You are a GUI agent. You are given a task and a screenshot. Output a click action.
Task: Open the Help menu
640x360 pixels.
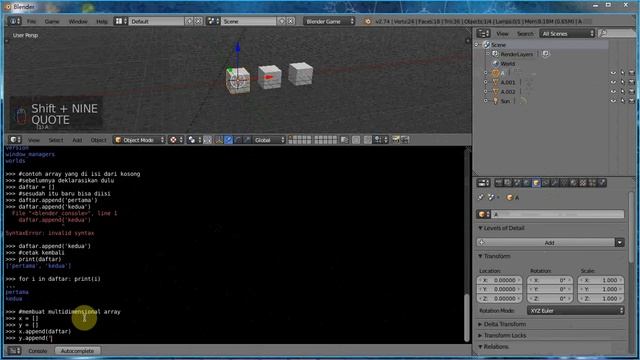(102, 21)
